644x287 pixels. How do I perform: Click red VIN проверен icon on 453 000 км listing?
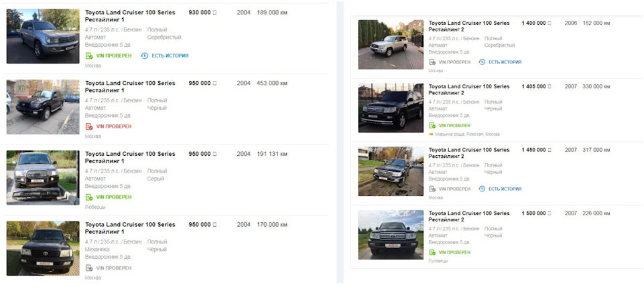click(x=88, y=126)
